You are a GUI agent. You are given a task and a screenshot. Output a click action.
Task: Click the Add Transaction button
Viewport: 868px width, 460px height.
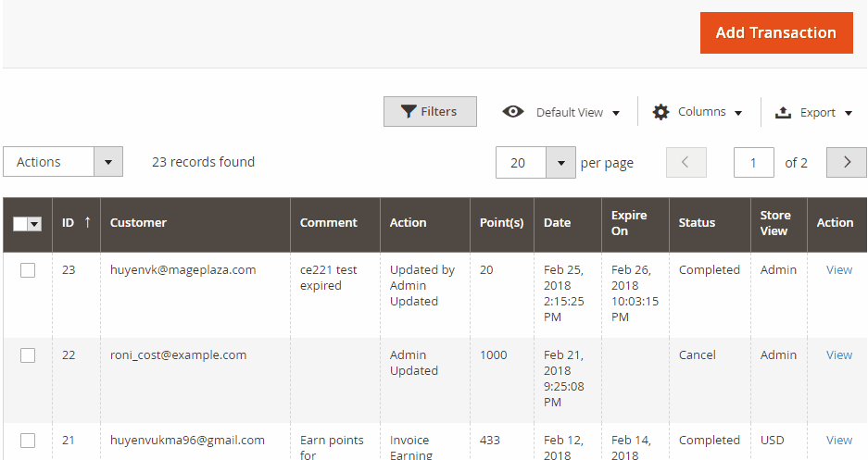(776, 32)
